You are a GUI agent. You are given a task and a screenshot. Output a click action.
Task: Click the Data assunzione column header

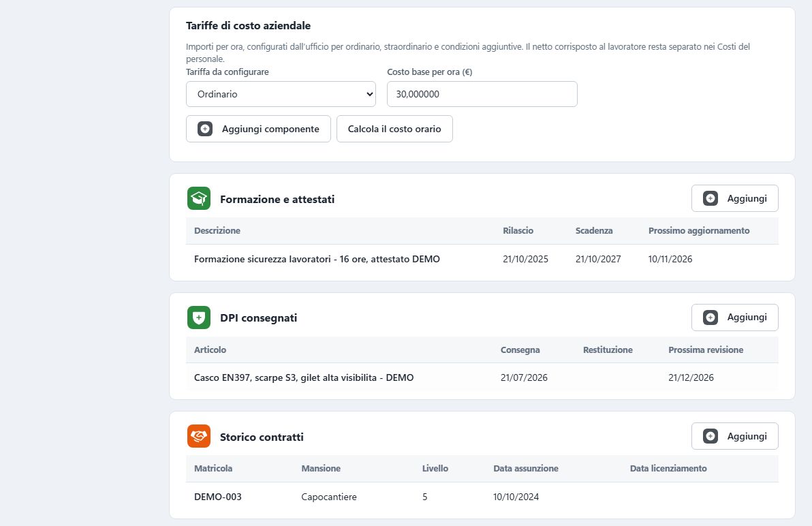[x=526, y=468]
